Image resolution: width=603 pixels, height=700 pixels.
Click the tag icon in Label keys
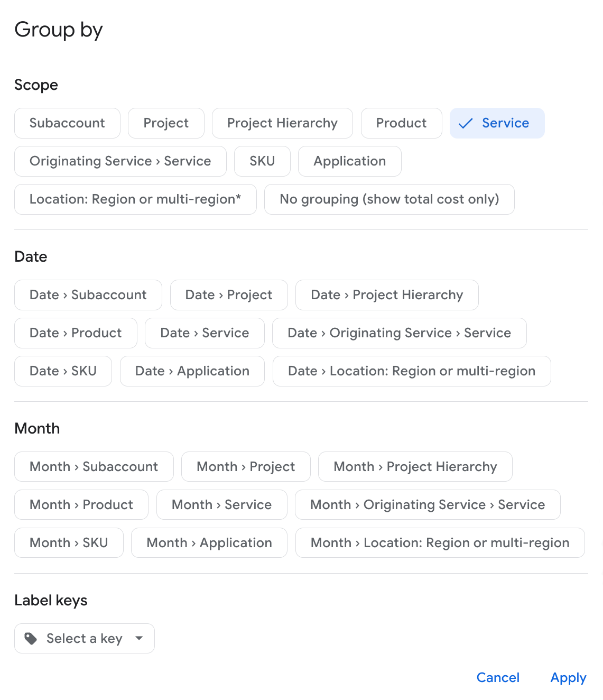[x=31, y=639]
